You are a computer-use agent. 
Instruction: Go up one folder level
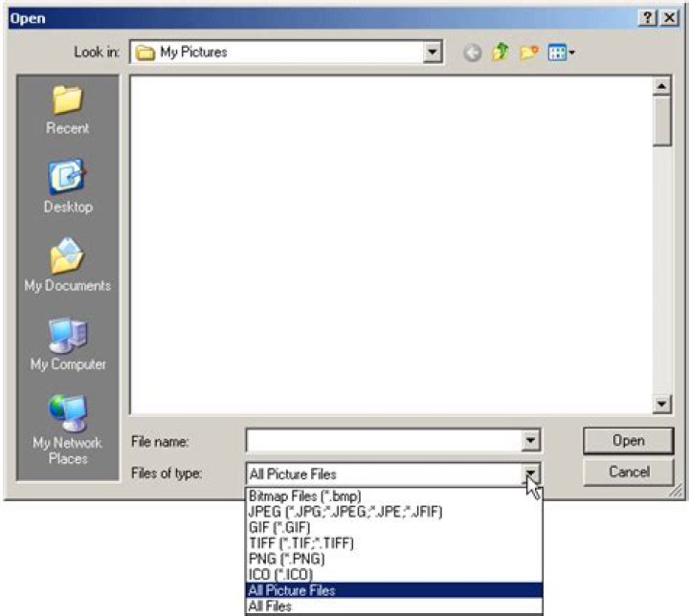pos(499,53)
